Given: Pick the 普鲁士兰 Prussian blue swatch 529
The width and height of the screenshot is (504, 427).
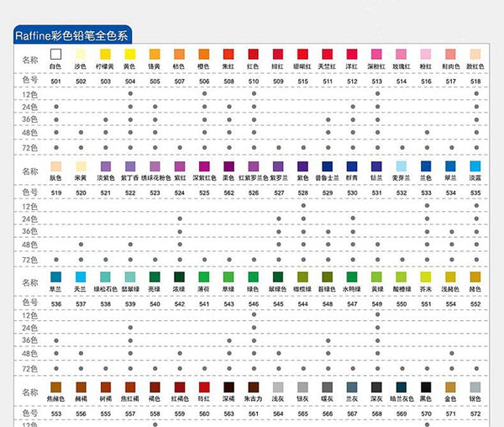Looking at the screenshot, I should click(328, 166).
